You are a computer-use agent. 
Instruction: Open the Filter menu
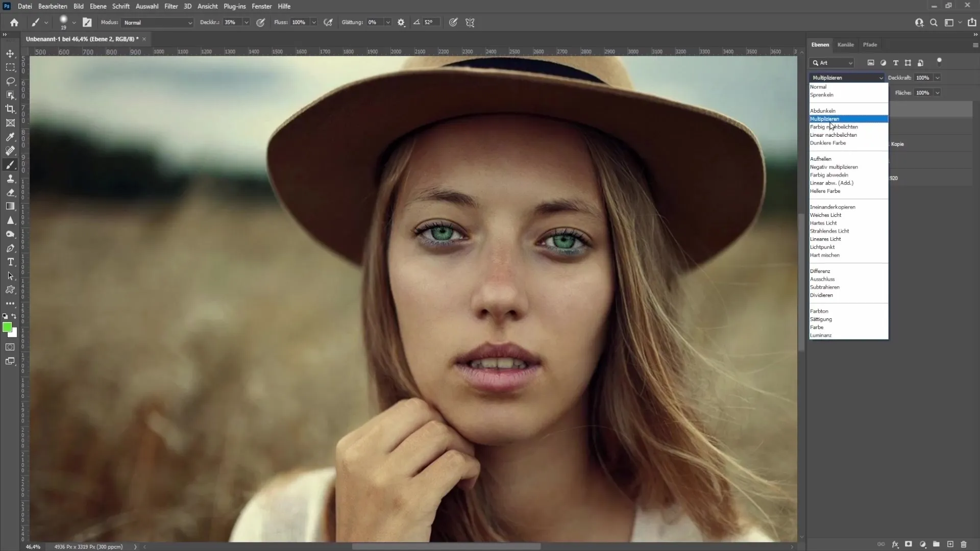pos(171,6)
